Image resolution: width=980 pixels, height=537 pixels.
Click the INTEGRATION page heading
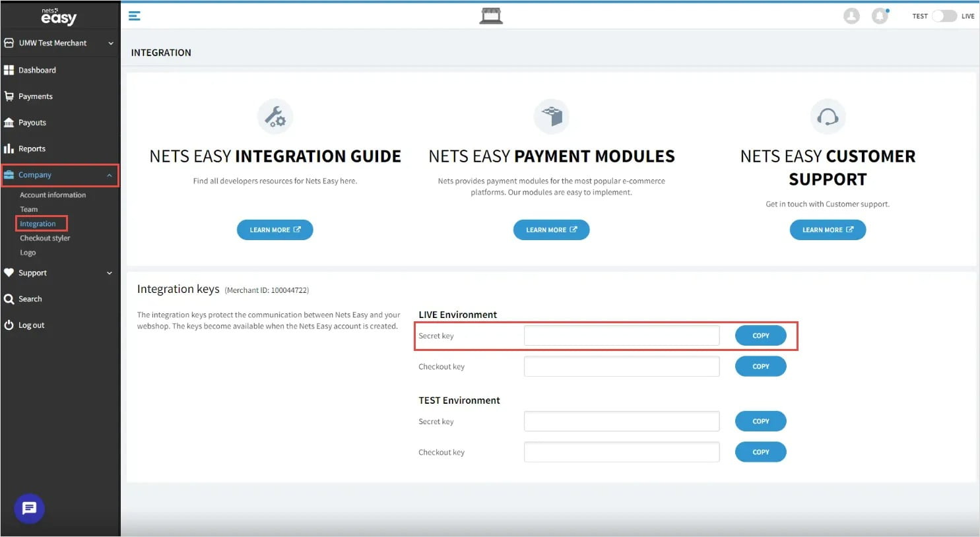pyautogui.click(x=161, y=53)
